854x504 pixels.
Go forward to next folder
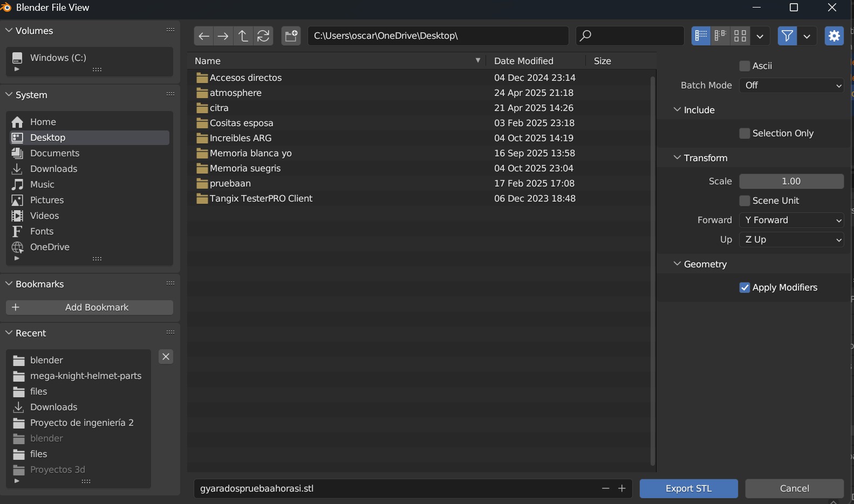[x=223, y=36]
